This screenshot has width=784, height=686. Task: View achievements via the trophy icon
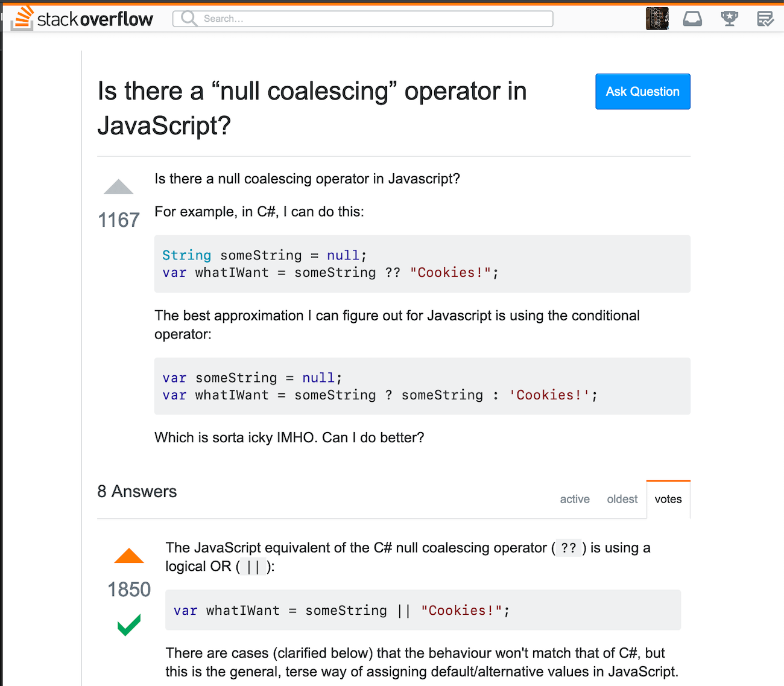tap(729, 18)
